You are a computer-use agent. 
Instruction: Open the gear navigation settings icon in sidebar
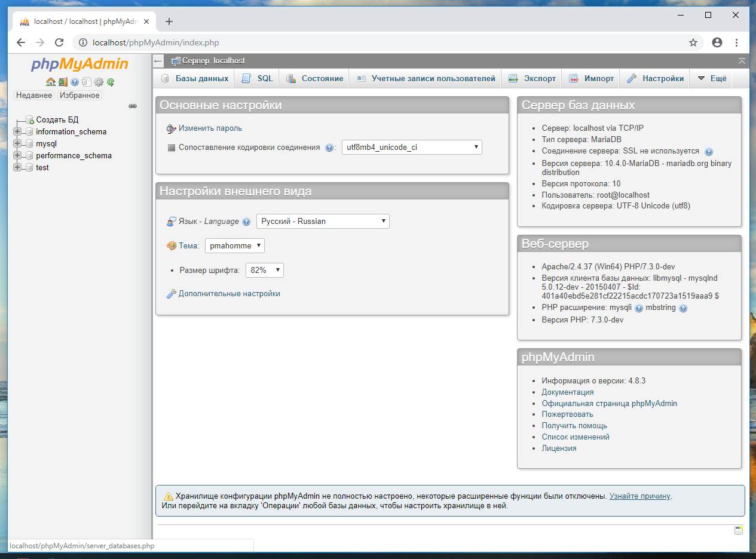[99, 82]
